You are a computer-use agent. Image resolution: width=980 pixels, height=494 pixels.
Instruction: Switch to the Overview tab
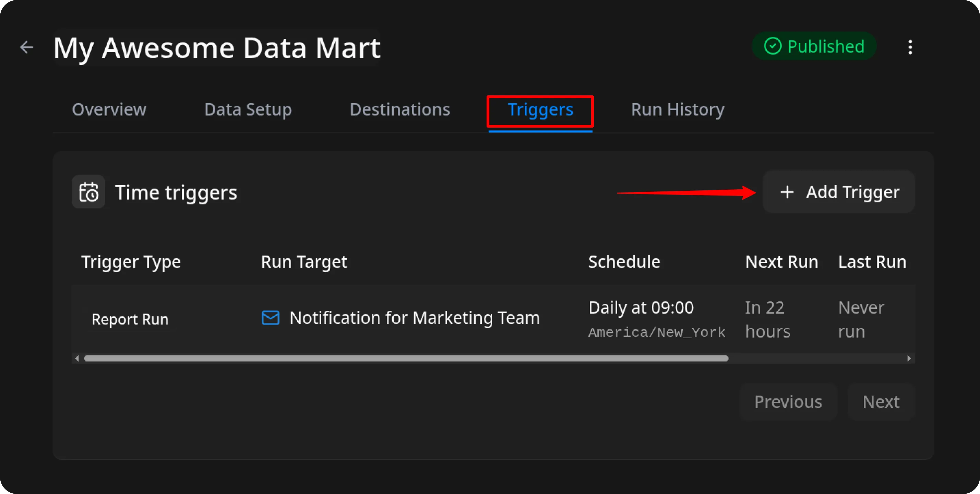pyautogui.click(x=109, y=110)
